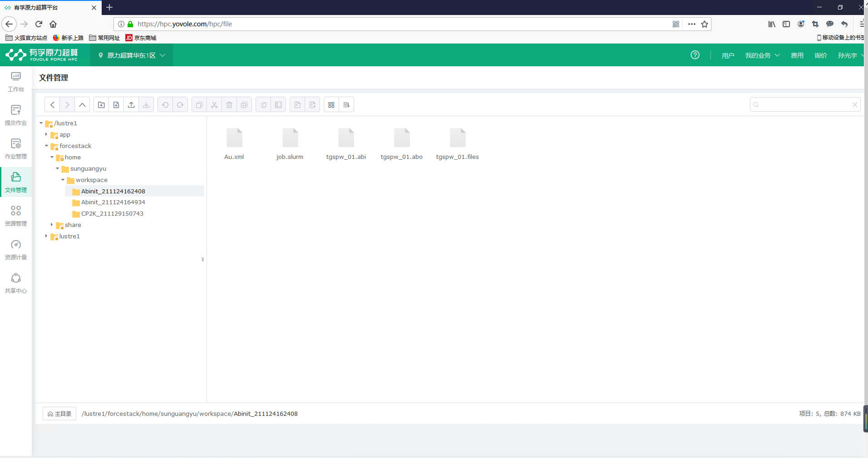Click the create archive toolbar icon
Viewport: 868px width, 458px height.
(x=312, y=105)
